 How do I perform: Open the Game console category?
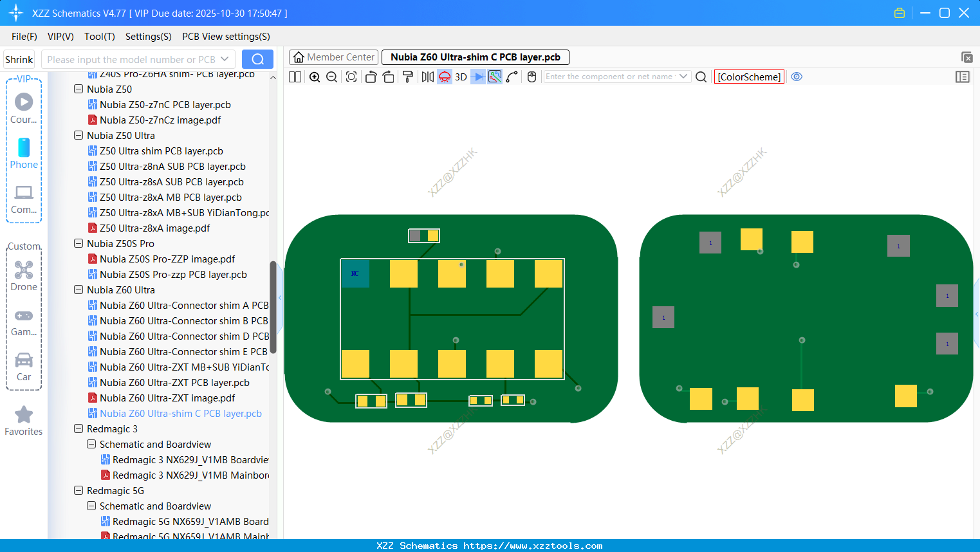tap(24, 322)
